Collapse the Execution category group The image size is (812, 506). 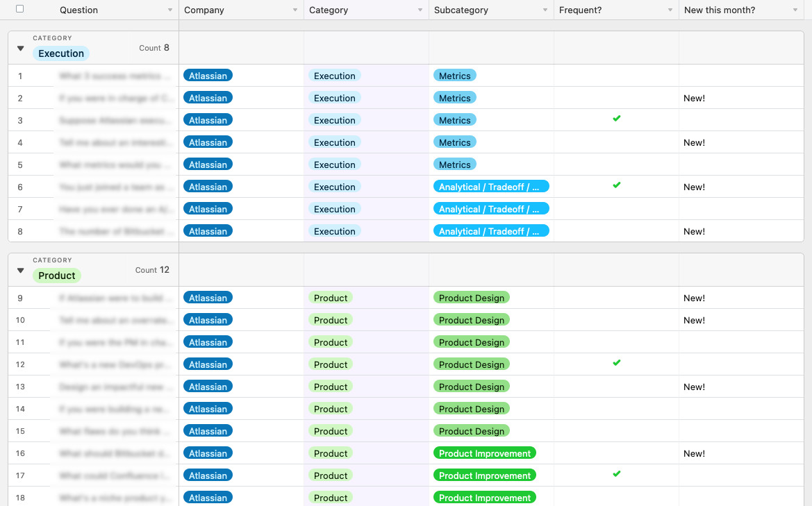[x=20, y=49]
